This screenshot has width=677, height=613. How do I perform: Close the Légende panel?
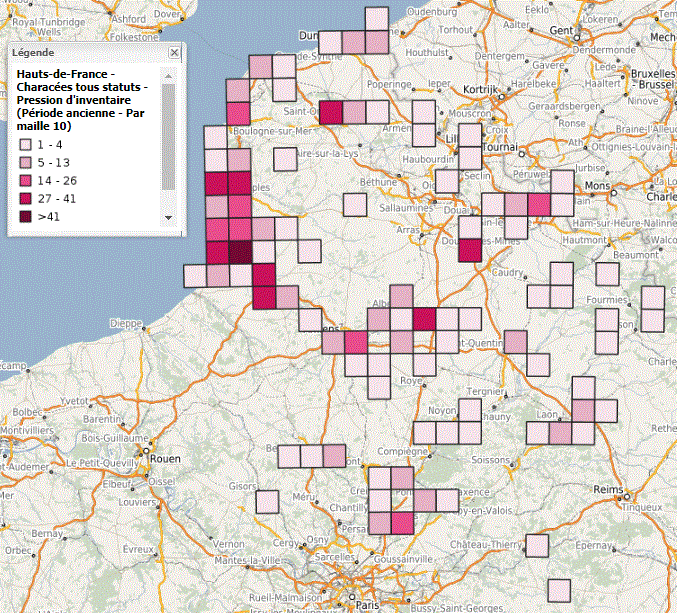[175, 52]
